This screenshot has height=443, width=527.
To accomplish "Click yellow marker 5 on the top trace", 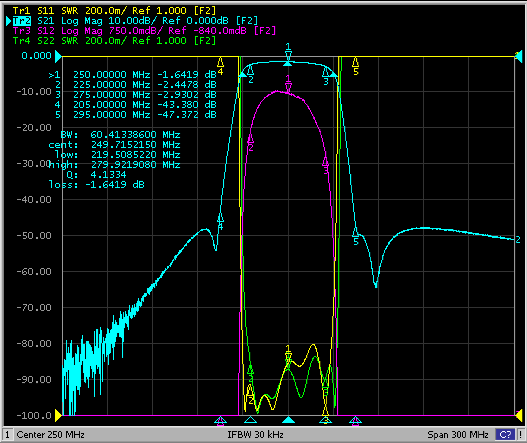I will pos(355,66).
